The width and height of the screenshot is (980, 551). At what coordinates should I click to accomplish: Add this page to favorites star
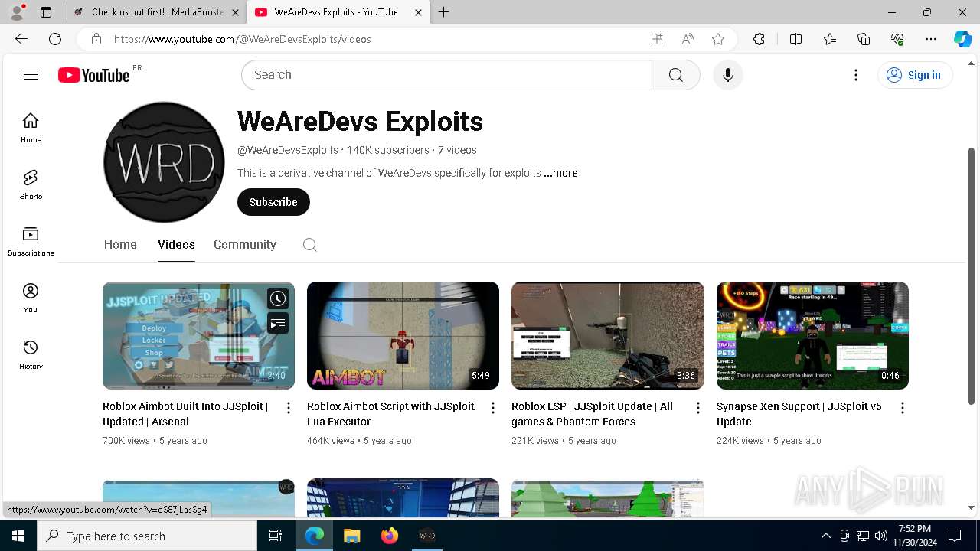point(718,39)
